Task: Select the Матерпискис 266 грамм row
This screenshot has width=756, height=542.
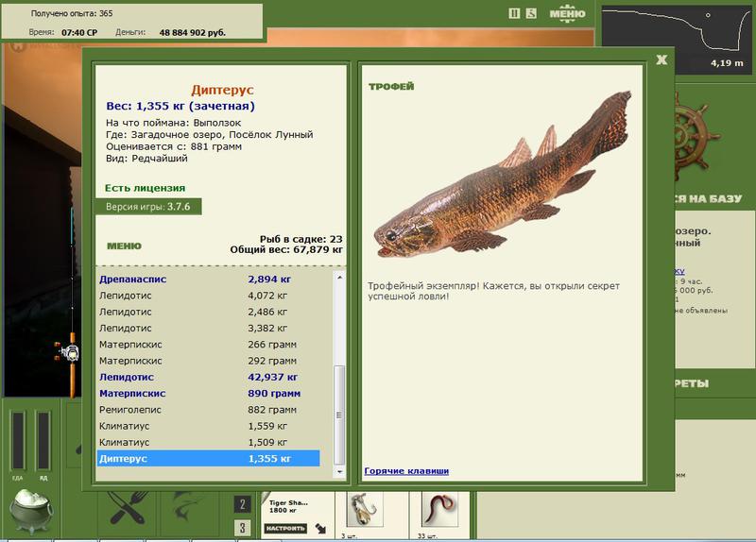Action: pos(208,345)
